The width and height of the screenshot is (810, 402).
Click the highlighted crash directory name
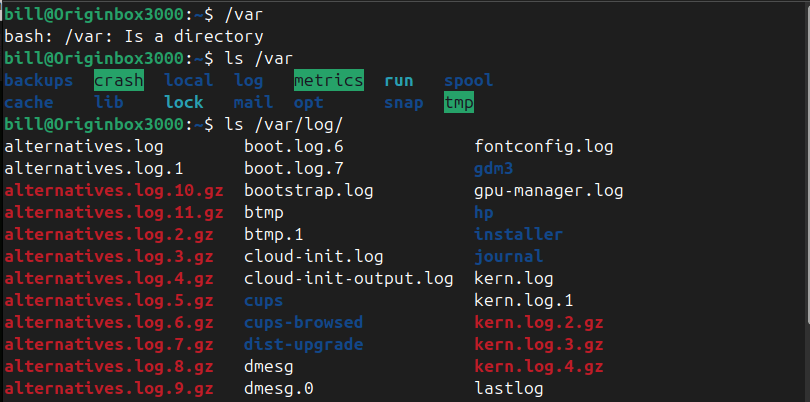pos(119,80)
